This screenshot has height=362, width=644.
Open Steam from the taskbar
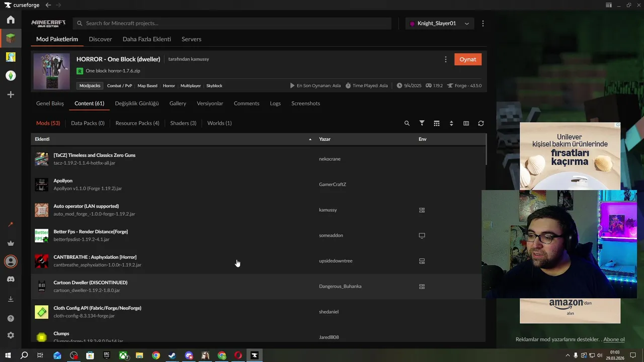pyautogui.click(x=172, y=355)
